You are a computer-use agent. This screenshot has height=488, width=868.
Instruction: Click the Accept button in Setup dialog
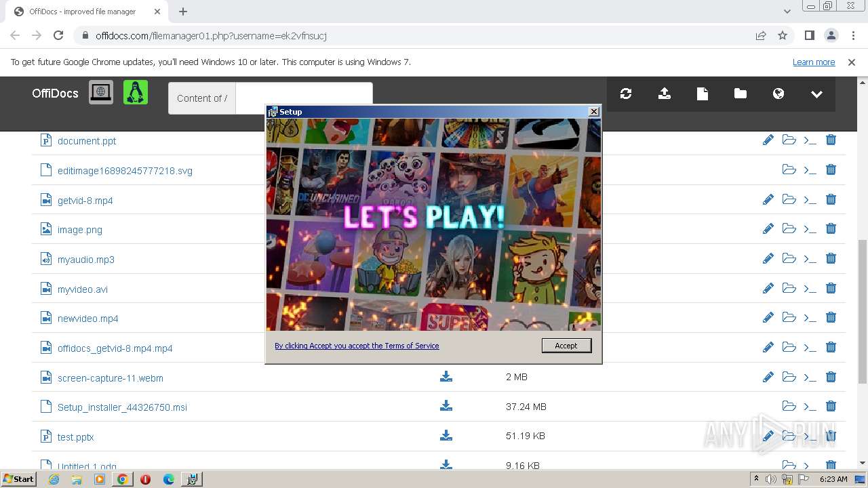tap(566, 346)
